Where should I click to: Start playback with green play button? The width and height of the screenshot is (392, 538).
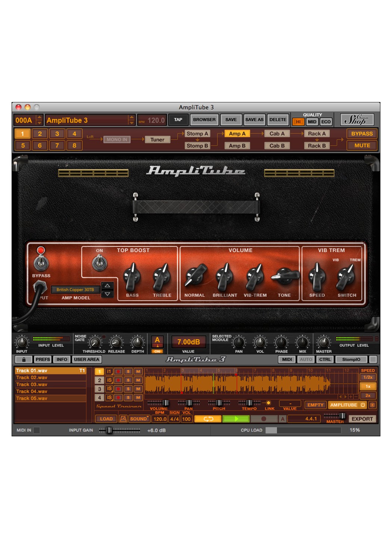[236, 419]
